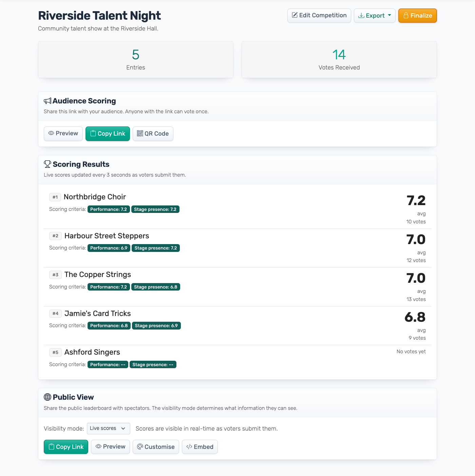This screenshot has height=476, width=475.
Task: Click the '12 votes' count for Harbour Street Steppers
Action: [x=416, y=260]
